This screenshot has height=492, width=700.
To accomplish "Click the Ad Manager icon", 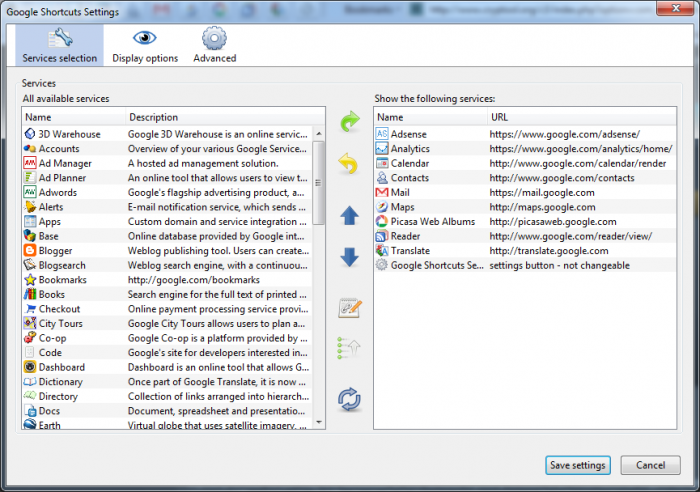I will point(30,163).
